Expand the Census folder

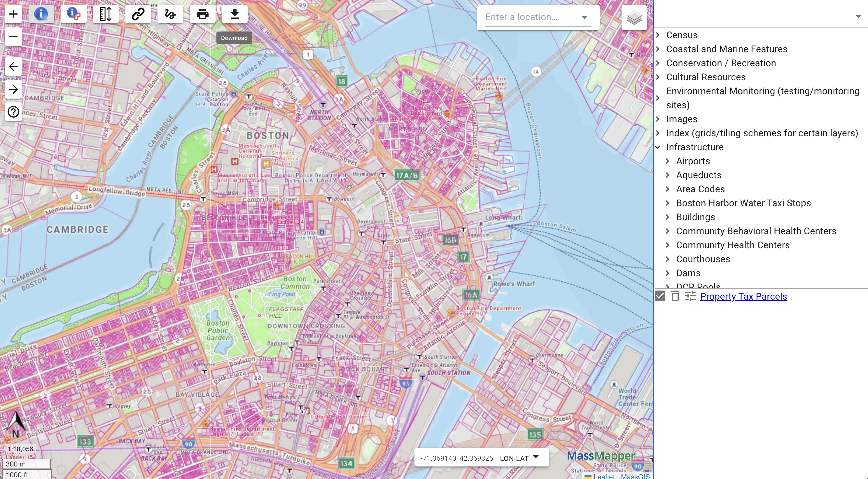tap(657, 35)
